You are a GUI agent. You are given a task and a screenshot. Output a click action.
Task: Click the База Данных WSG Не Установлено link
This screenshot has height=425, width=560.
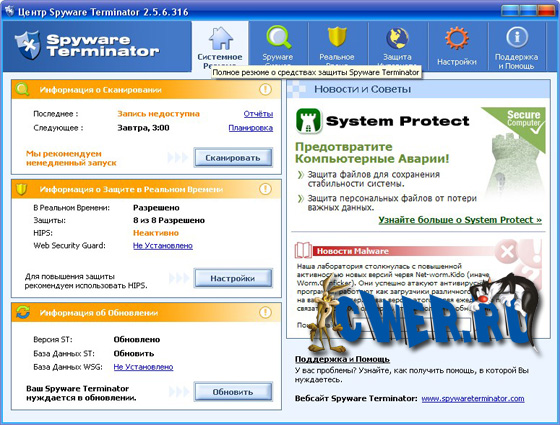point(143,367)
